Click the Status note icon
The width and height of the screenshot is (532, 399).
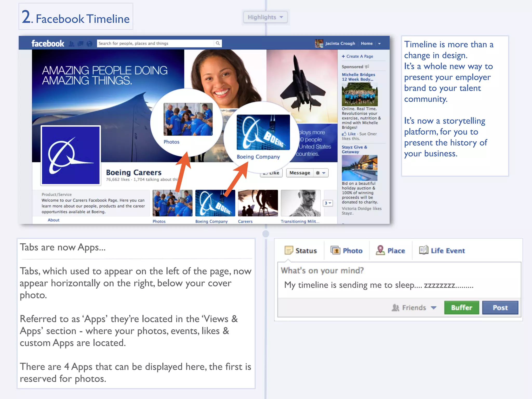(x=289, y=250)
